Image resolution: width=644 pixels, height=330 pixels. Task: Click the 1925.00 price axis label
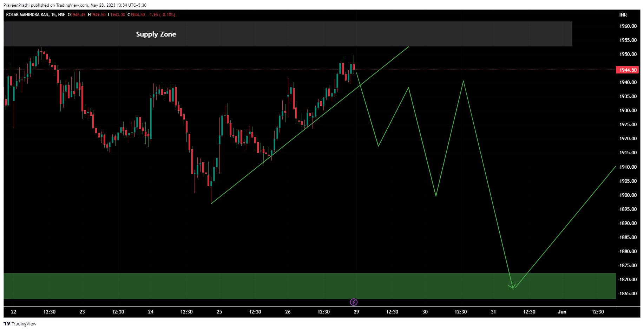coord(628,124)
